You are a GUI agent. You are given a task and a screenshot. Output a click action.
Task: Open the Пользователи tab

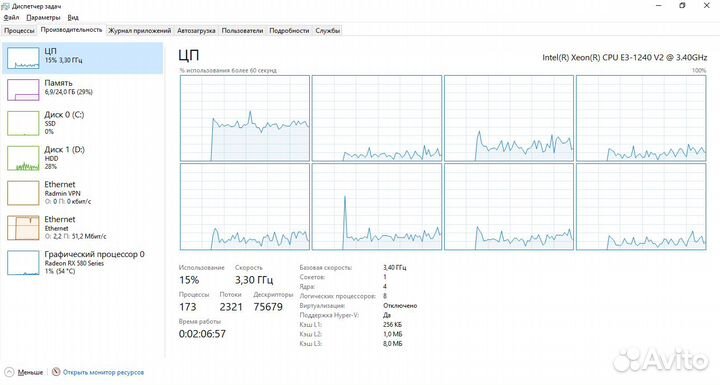click(x=242, y=31)
